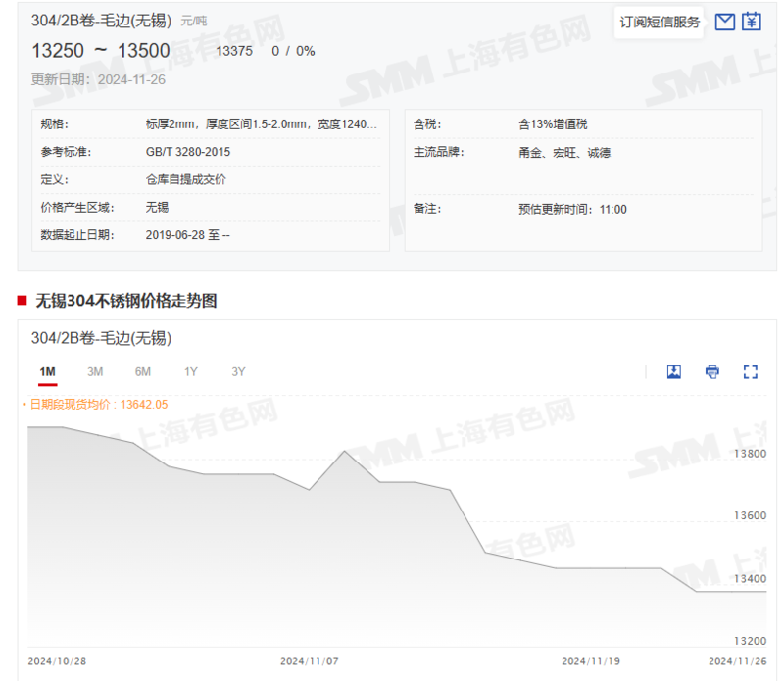Click heading 无锡304不锈钢价格走势图
The height and width of the screenshot is (681, 784).
tap(126, 301)
